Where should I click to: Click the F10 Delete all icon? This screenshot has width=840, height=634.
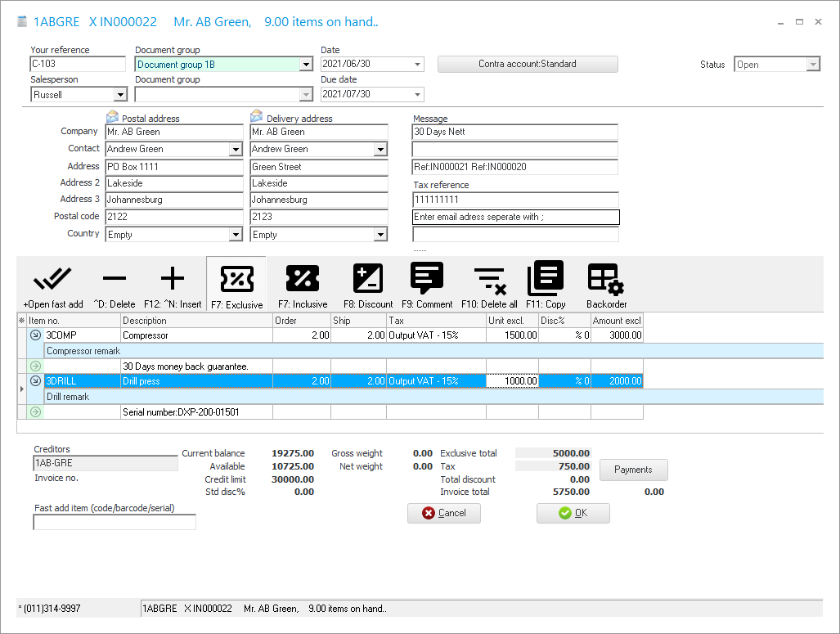coord(489,280)
